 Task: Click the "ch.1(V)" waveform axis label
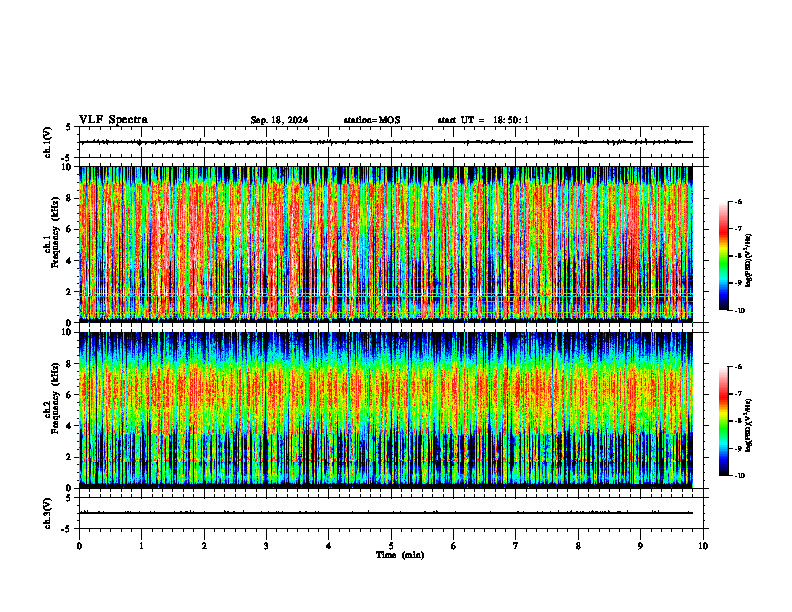coord(48,142)
